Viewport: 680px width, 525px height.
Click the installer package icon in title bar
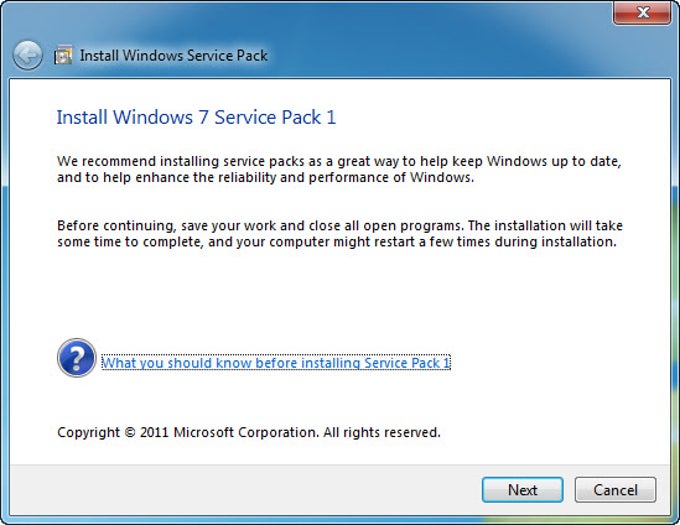click(63, 55)
